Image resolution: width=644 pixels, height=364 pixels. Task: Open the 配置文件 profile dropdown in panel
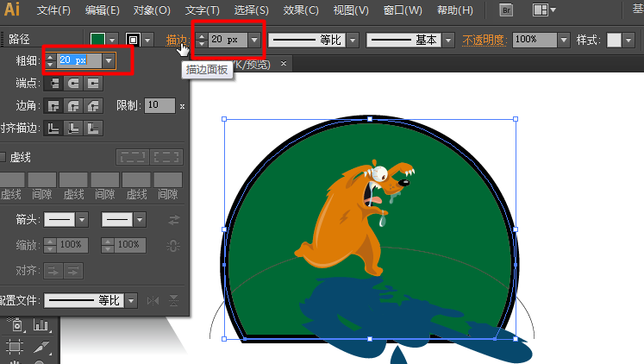pyautogui.click(x=131, y=301)
